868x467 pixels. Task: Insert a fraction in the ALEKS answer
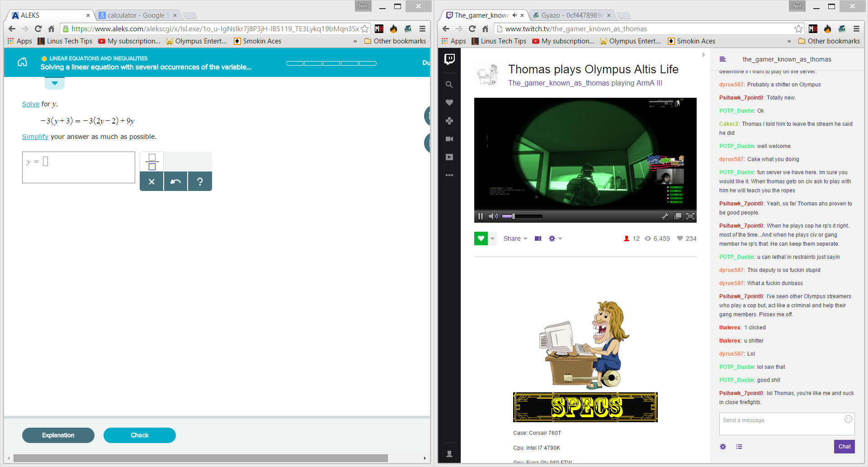152,162
